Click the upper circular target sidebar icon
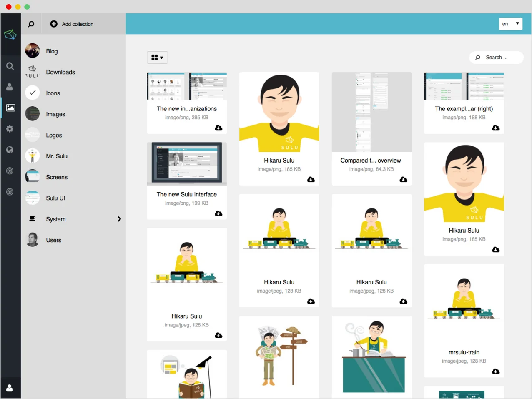 10,171
